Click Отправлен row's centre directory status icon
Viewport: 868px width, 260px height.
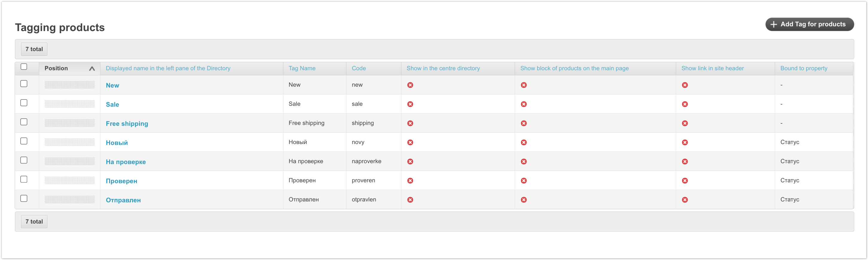(410, 200)
